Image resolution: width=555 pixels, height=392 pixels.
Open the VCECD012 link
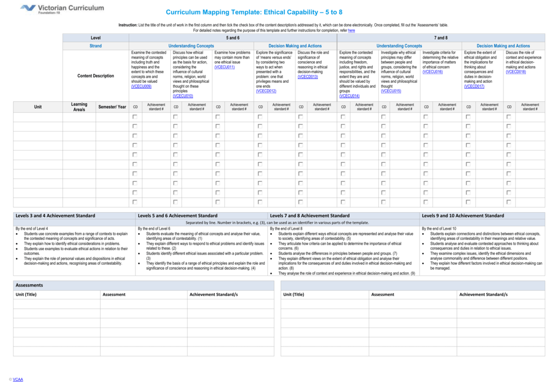click(266, 91)
